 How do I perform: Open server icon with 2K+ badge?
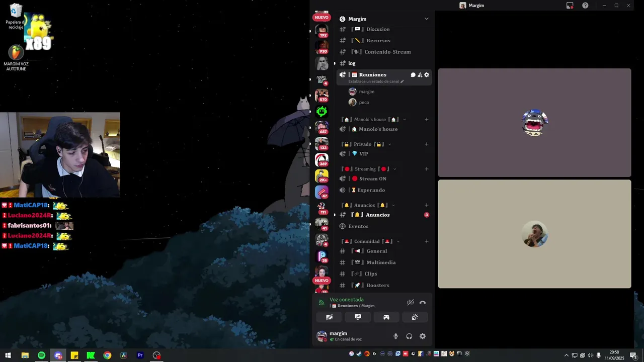(x=321, y=175)
